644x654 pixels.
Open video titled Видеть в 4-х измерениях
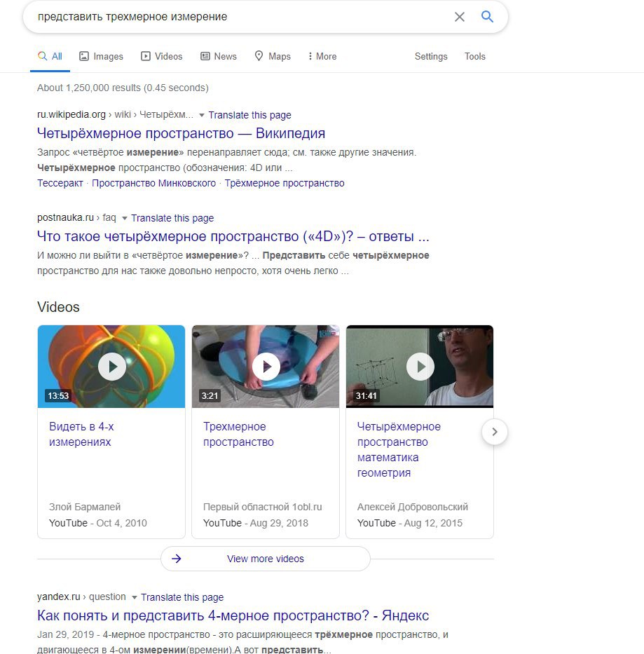(81, 434)
